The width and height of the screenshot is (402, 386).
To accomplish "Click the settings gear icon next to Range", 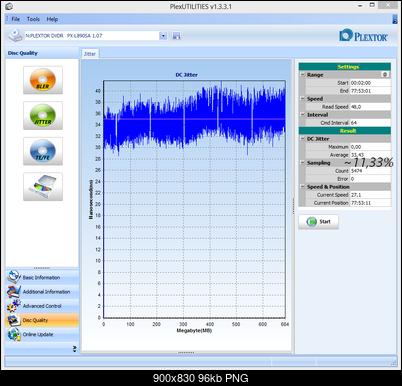I will [385, 75].
